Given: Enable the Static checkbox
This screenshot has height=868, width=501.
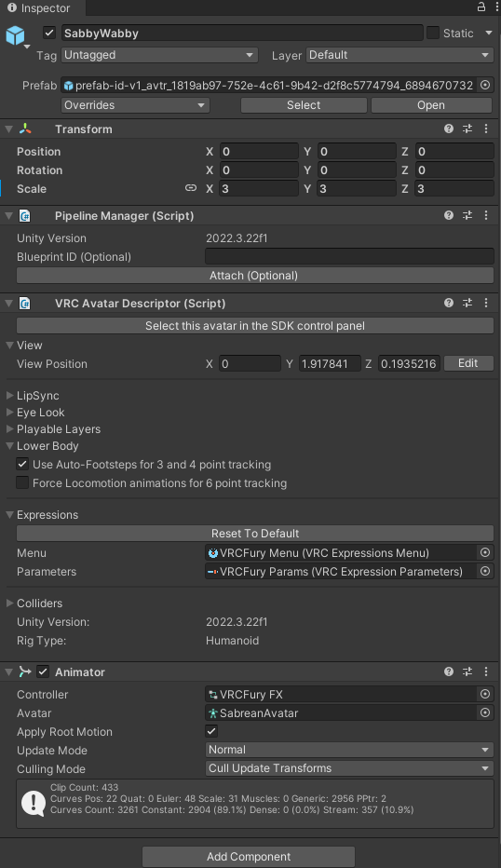Looking at the screenshot, I should [433, 33].
